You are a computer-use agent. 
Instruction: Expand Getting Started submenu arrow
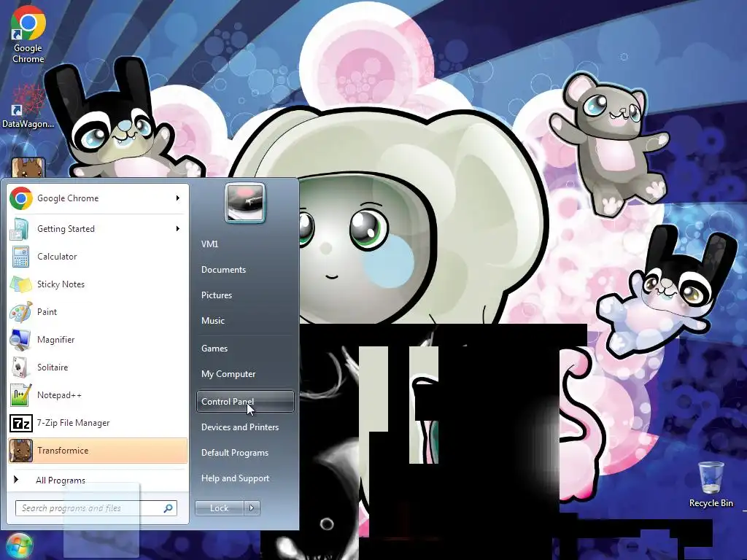(178, 228)
